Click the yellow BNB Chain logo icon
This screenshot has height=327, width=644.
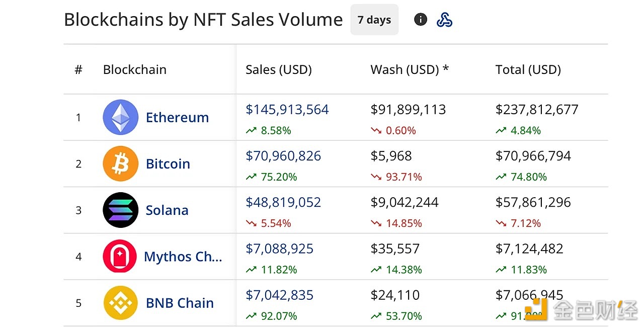point(120,303)
